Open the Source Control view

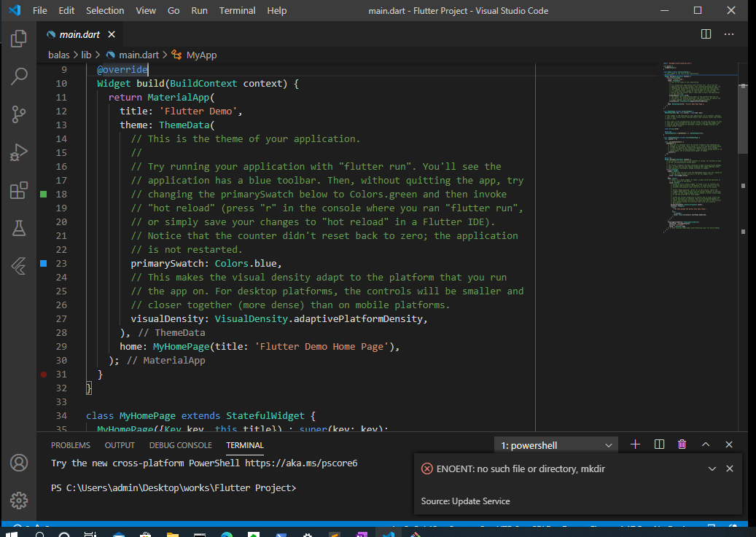pyautogui.click(x=19, y=114)
